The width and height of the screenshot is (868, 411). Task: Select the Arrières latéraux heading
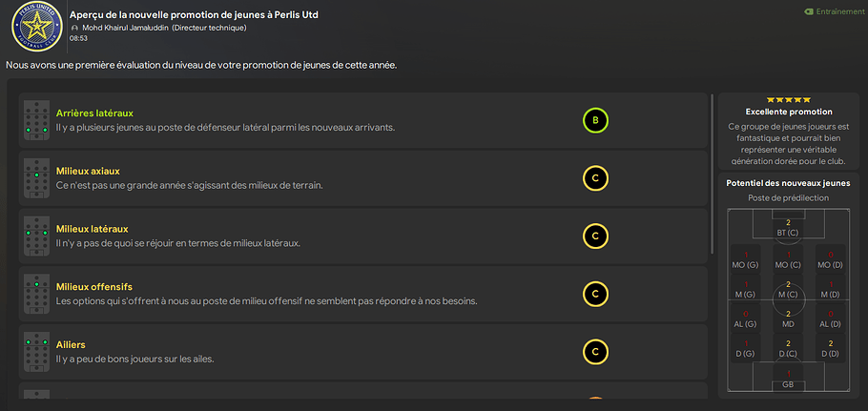[x=94, y=113]
